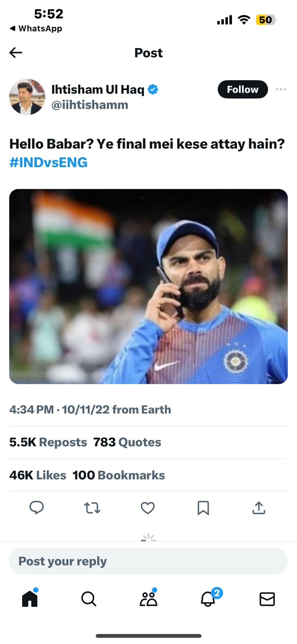Tap the Post your reply field
The width and height of the screenshot is (297, 644).
[x=148, y=561]
